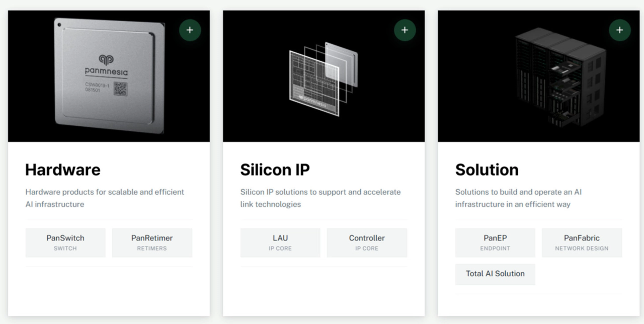The height and width of the screenshot is (324, 644).
Task: Click the Hardware heading
Action: (x=62, y=170)
